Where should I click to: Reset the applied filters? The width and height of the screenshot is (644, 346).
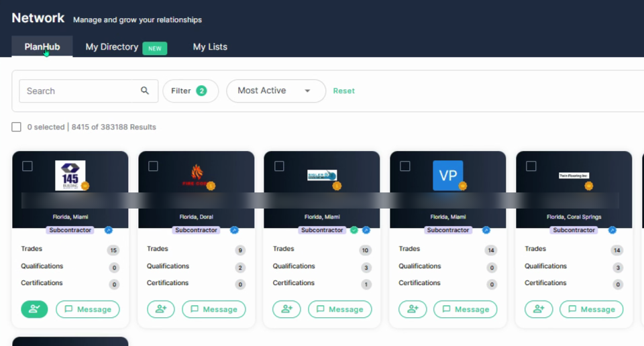(x=343, y=91)
